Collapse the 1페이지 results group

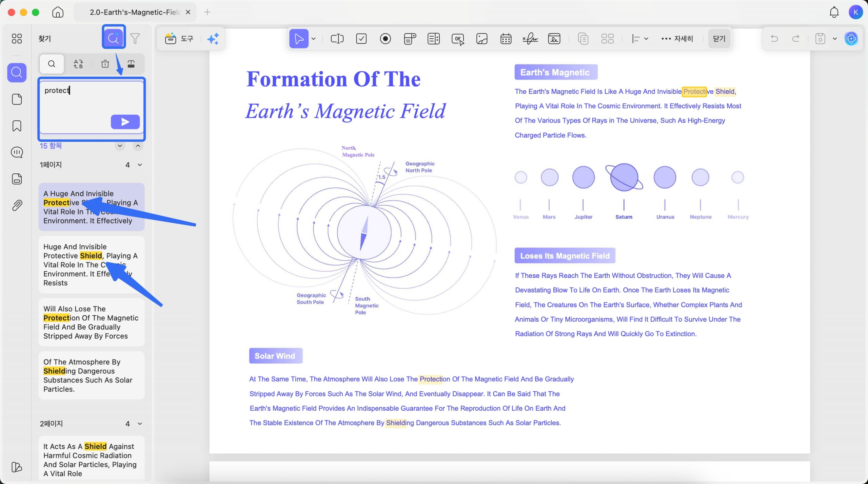pos(140,165)
